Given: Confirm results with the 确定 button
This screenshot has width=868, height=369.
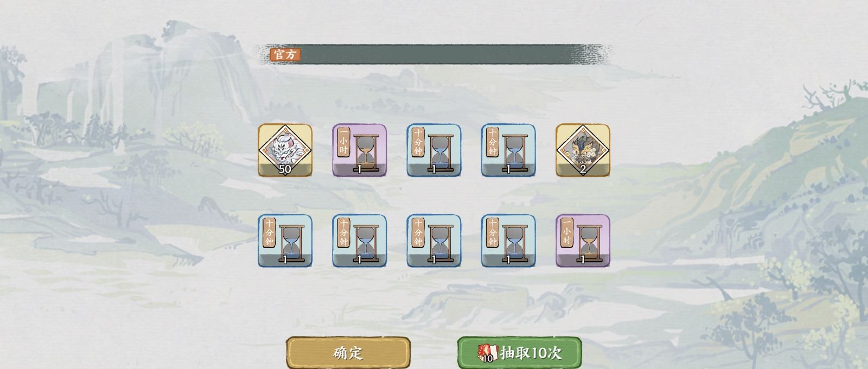Looking at the screenshot, I should [x=348, y=353].
